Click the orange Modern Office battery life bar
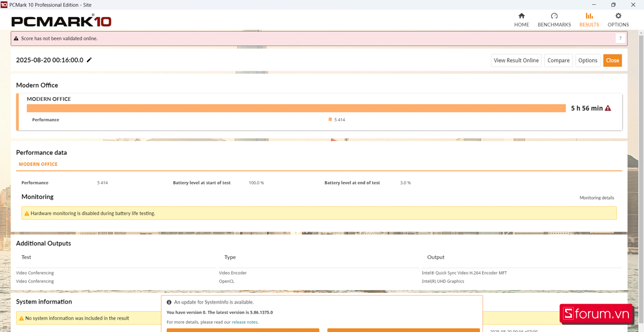644x332 pixels. (x=296, y=108)
